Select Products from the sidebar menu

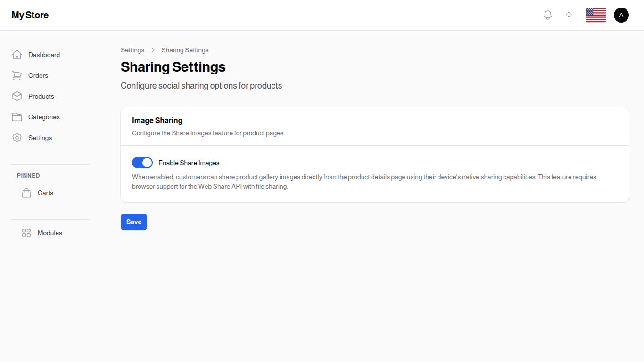(x=41, y=96)
